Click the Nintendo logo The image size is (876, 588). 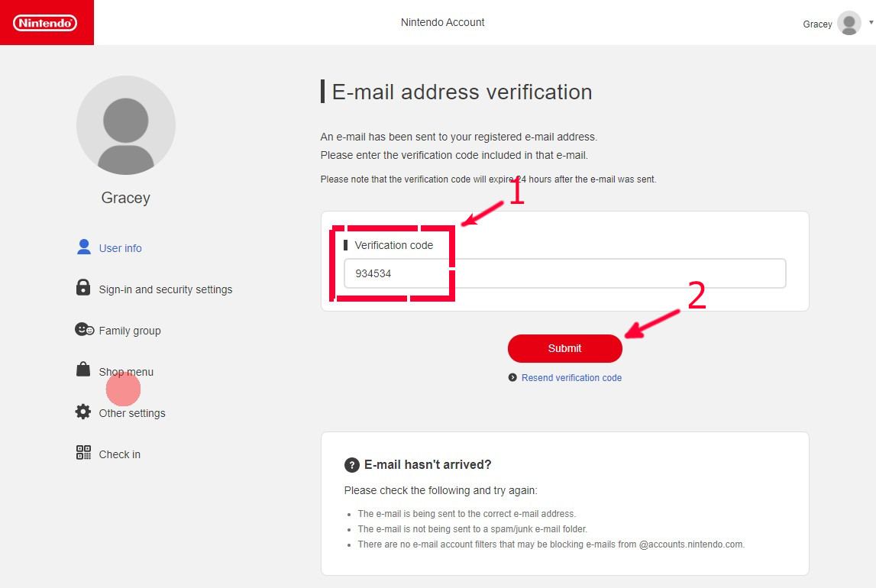pyautogui.click(x=46, y=22)
